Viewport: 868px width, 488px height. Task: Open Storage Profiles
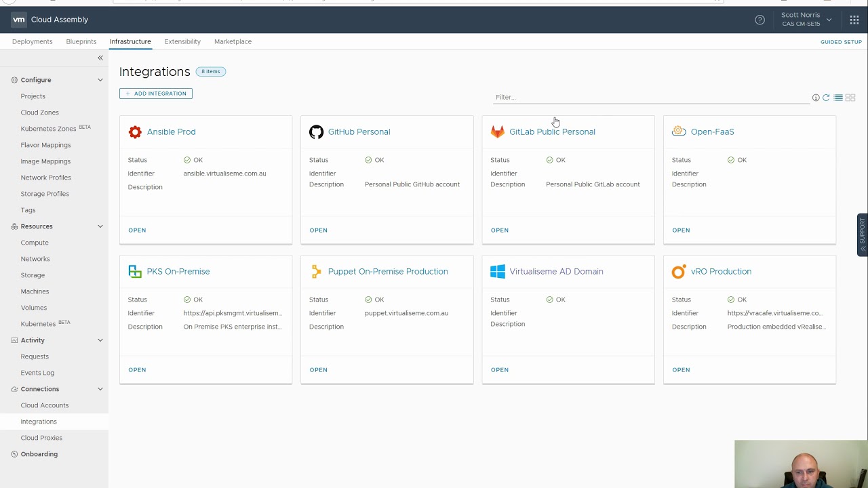point(45,194)
